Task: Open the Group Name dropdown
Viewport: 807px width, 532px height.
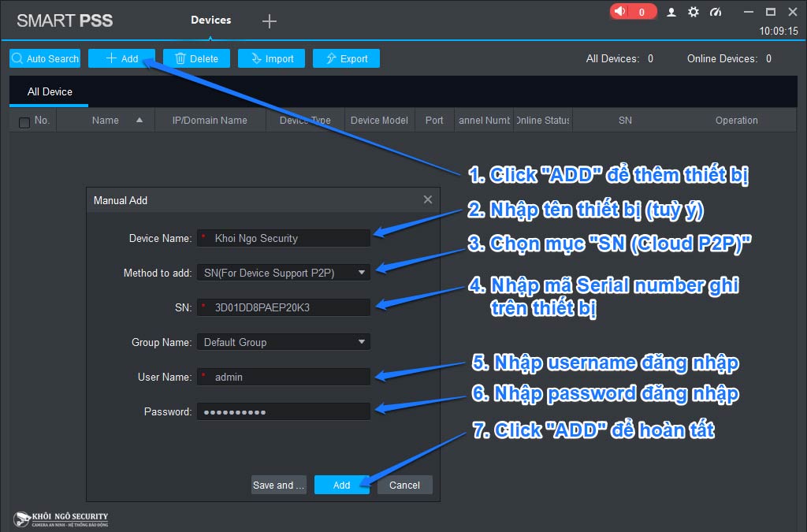Action: 284,342
